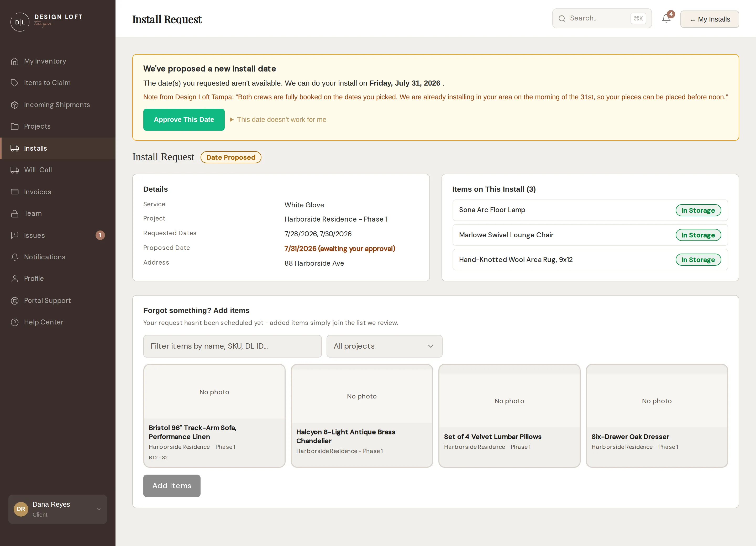756x546 pixels.
Task: Click the Portal Support lifebuoy icon
Action: (15, 301)
